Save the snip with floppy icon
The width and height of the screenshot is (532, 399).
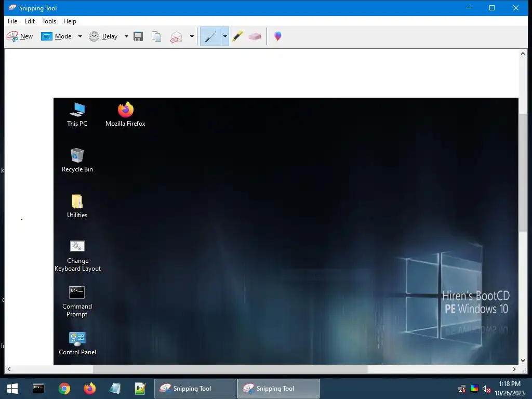tap(138, 36)
